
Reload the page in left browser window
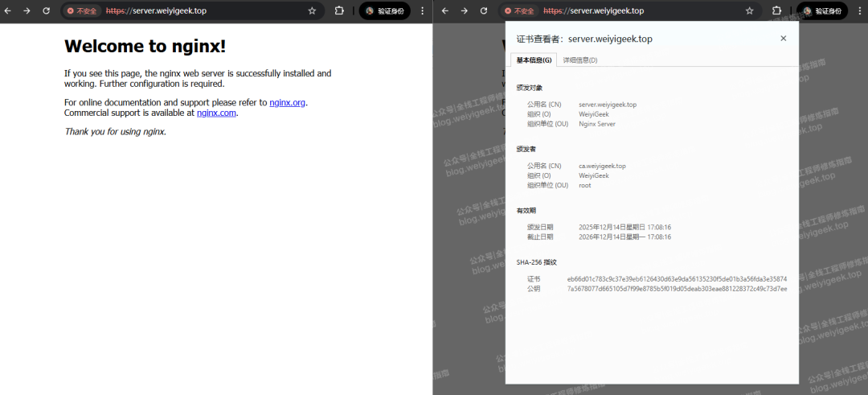pos(47,10)
